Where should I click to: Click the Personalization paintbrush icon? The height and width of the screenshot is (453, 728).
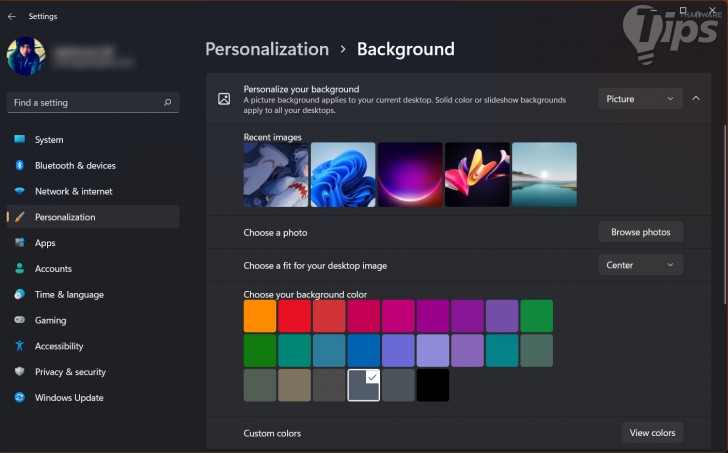click(x=20, y=217)
